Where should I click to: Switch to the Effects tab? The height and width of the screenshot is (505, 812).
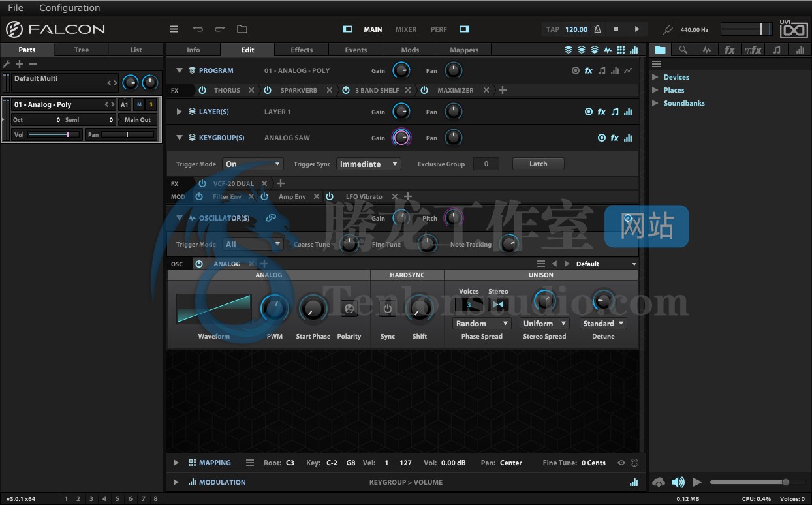coord(302,50)
